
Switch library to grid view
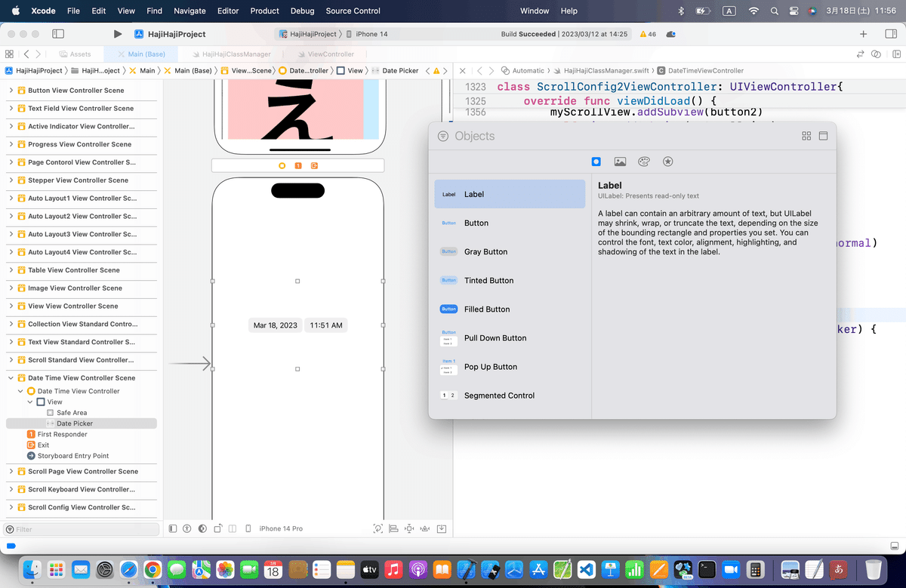pos(806,136)
